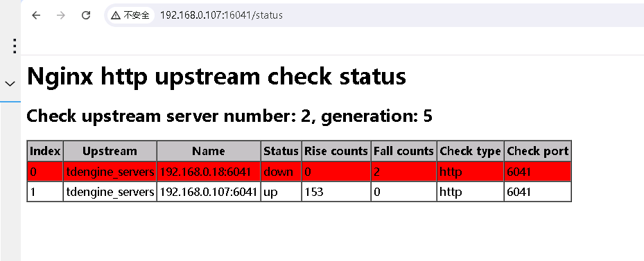Select index 1 cell

tap(45, 192)
